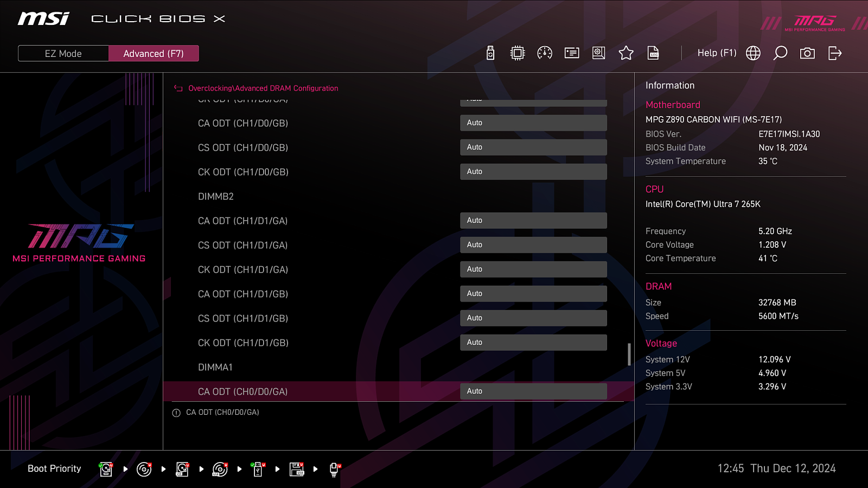Click DRAM Speed 5600 MT/s value

778,317
